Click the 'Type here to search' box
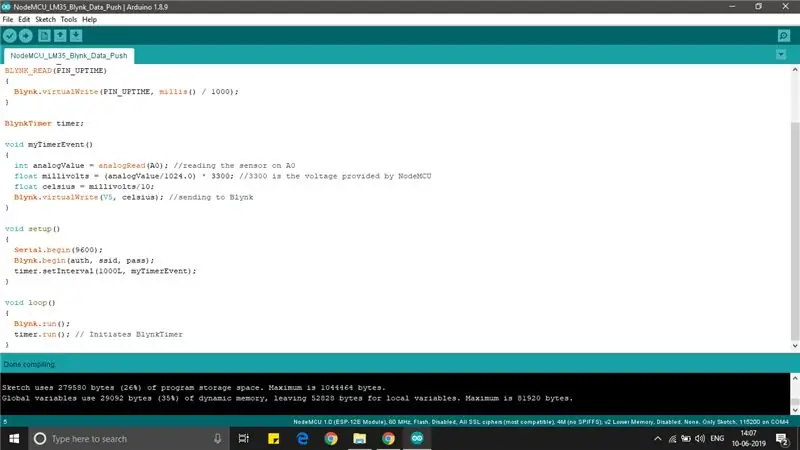 pyautogui.click(x=128, y=439)
